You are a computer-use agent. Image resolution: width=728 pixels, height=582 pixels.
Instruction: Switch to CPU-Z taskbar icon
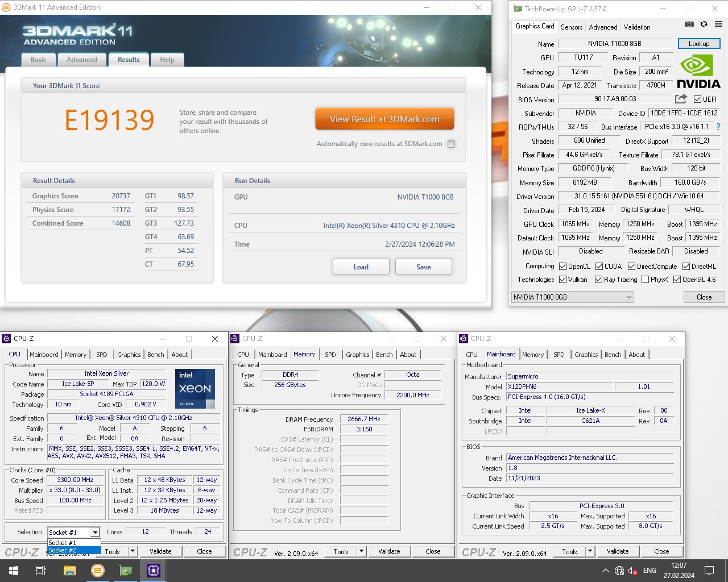(154, 571)
